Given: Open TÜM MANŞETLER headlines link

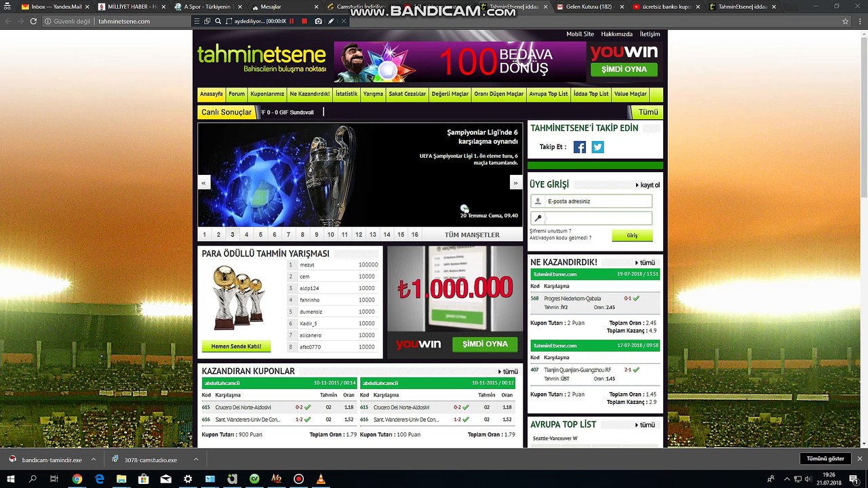Looking at the screenshot, I should pyautogui.click(x=472, y=235).
